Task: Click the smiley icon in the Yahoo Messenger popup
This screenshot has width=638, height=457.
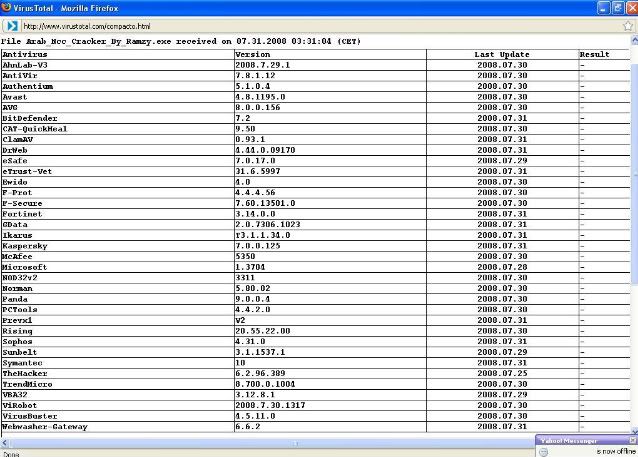Action: coord(543,452)
